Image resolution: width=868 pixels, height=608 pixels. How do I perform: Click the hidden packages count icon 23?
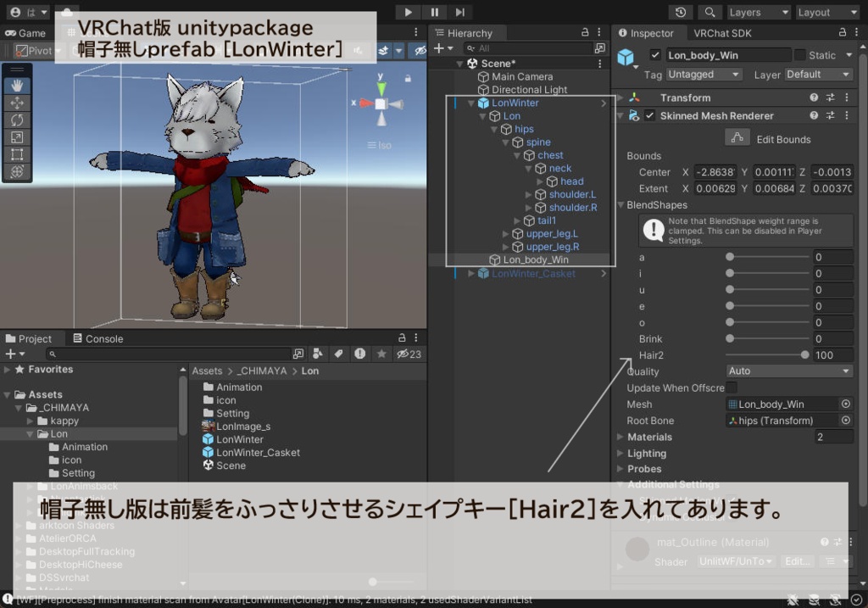pyautogui.click(x=409, y=354)
